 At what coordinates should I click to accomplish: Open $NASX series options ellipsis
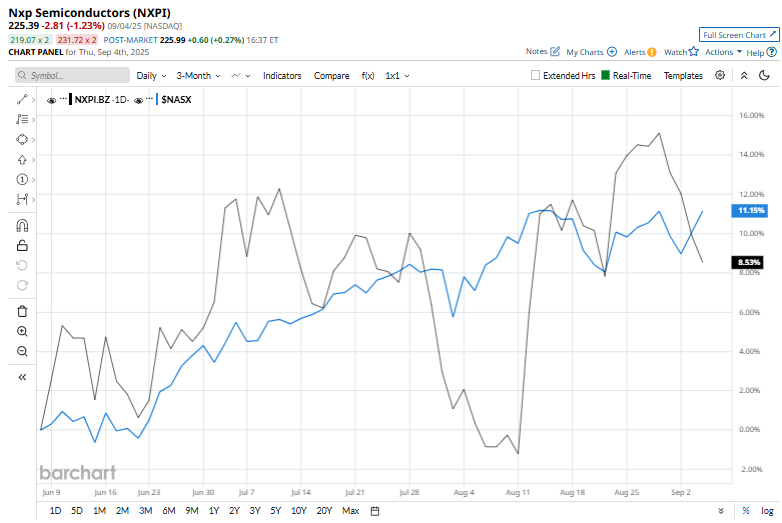(x=150, y=99)
